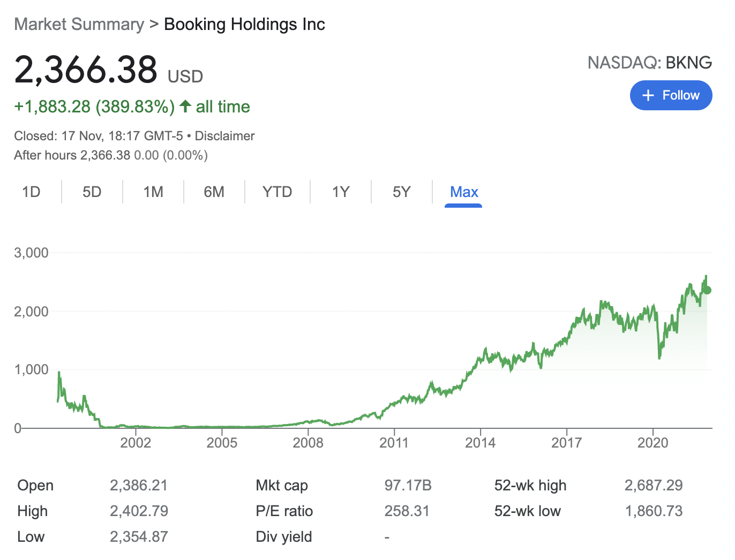Click the 3,000 y-axis label
This screenshot has width=735, height=560.
(x=31, y=253)
